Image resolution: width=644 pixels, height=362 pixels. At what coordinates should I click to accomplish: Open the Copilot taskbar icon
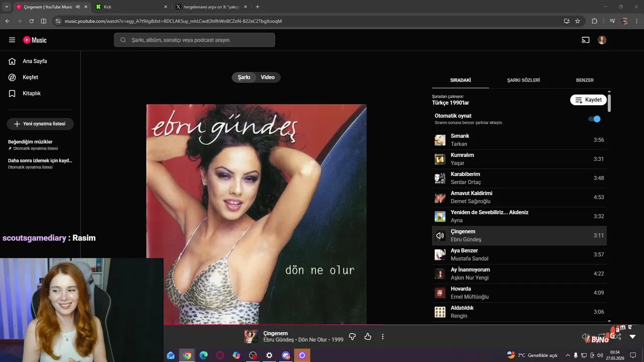pos(236,355)
